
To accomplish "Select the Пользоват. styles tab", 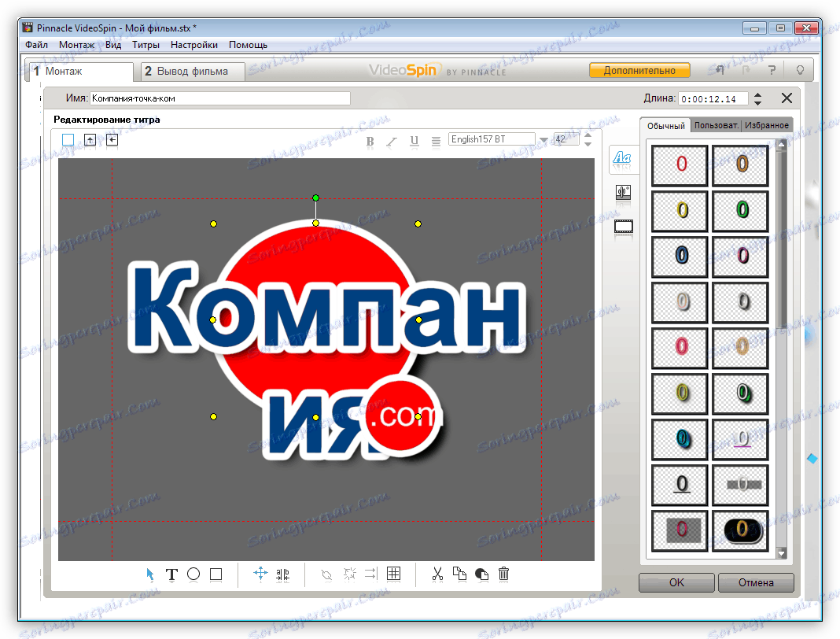I will 716,125.
